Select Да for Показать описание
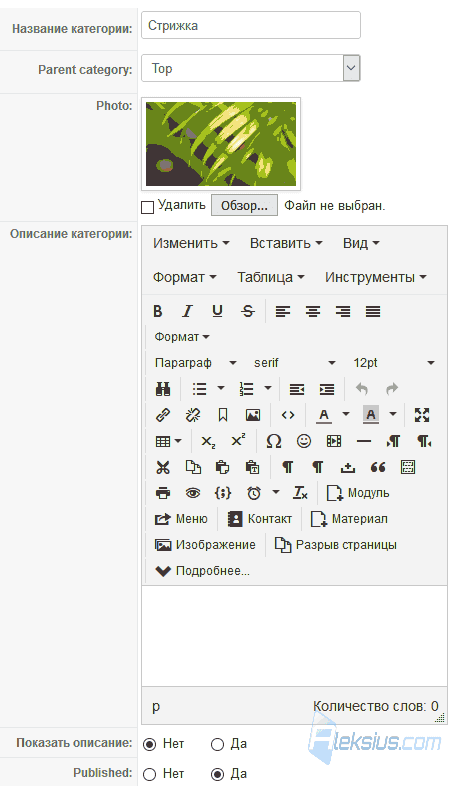Viewport: 453px width, 786px height. tap(217, 744)
